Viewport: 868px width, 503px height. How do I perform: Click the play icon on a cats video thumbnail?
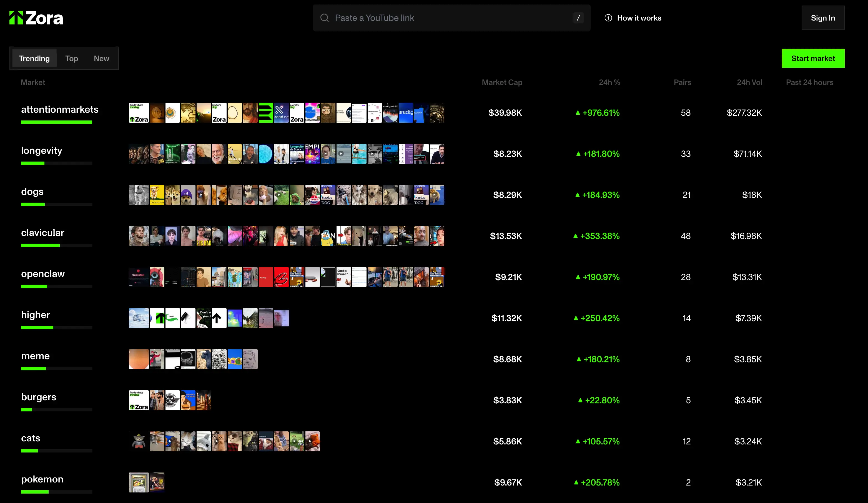[x=170, y=441]
